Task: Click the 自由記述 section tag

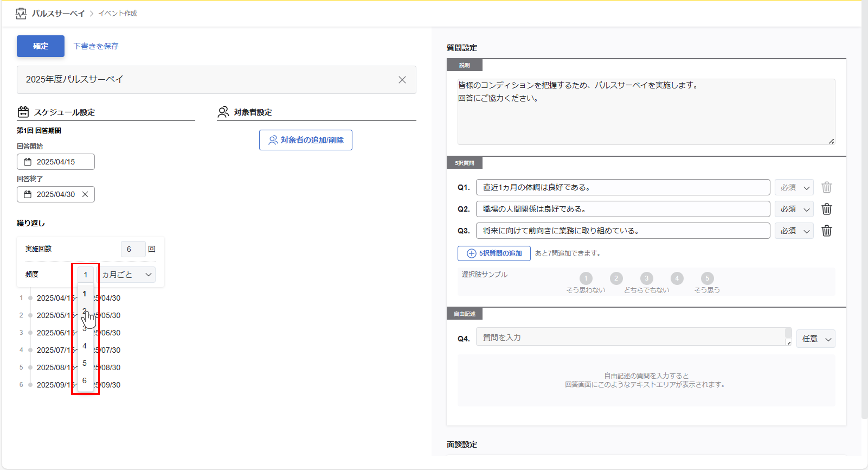Action: [x=464, y=314]
